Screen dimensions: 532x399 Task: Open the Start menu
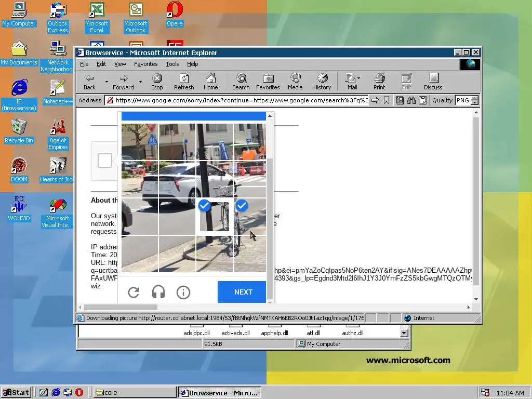(x=16, y=393)
